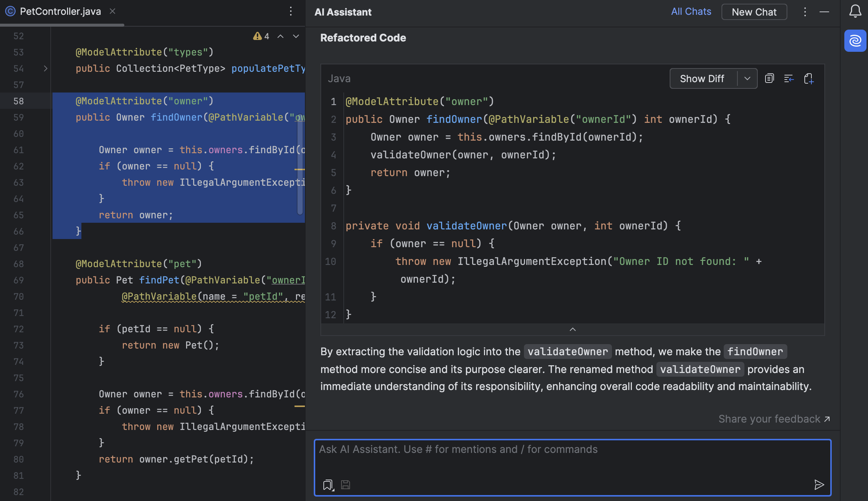This screenshot has width=868, height=501.
Task: Jump to the next highlighted error arrow
Action: coord(296,36)
